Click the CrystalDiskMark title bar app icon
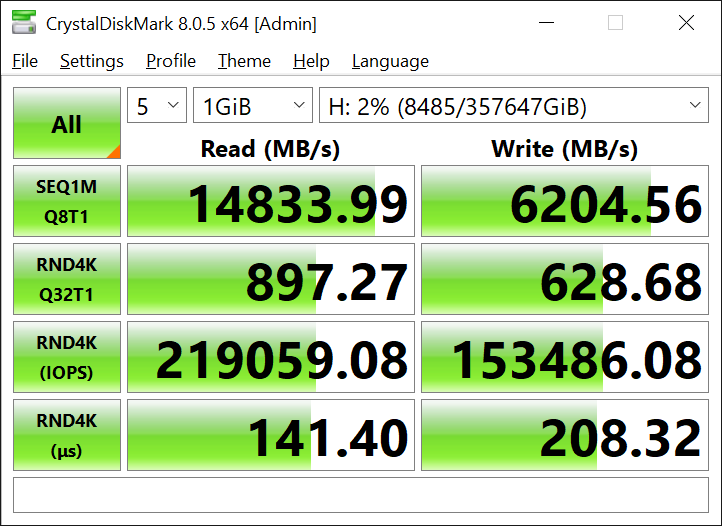 click(23, 23)
